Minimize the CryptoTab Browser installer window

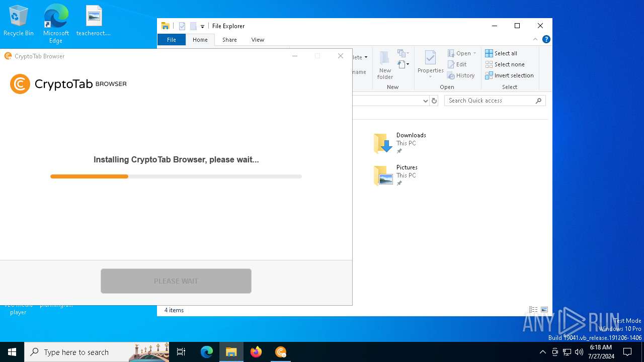coord(295,56)
